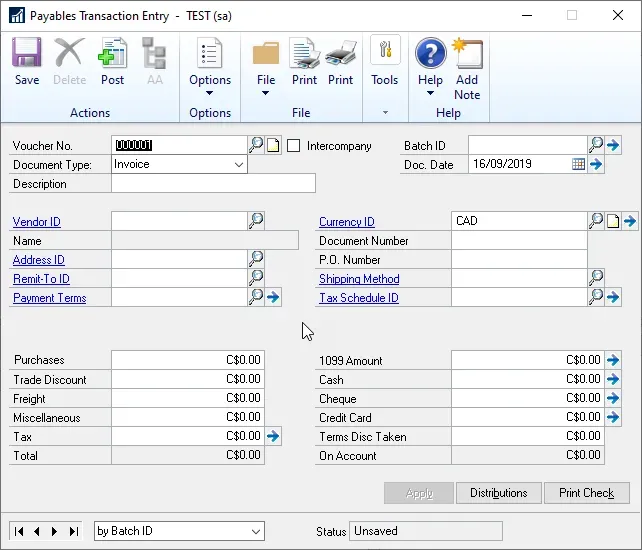The height and width of the screenshot is (550, 642).
Task: Click the Print Check button
Action: [586, 493]
